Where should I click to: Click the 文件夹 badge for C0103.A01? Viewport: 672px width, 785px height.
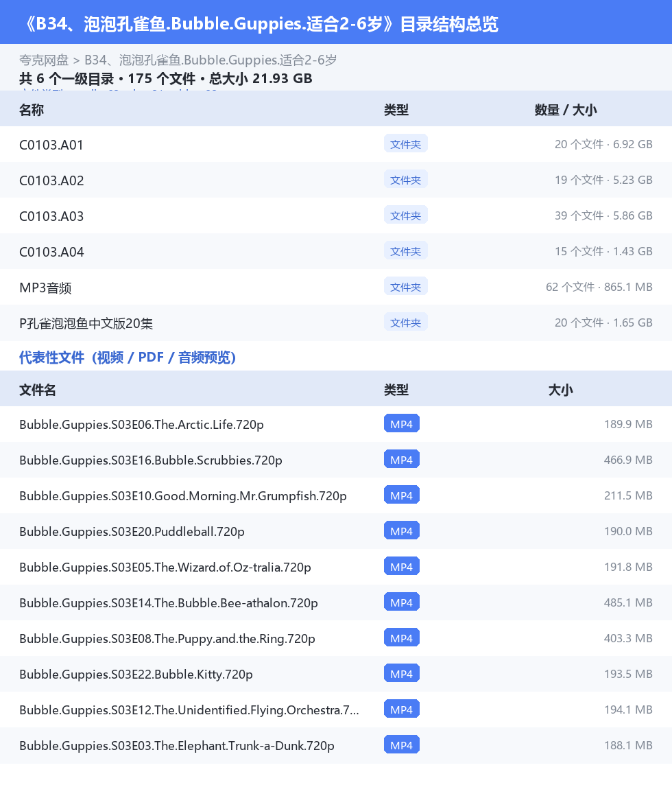(406, 144)
